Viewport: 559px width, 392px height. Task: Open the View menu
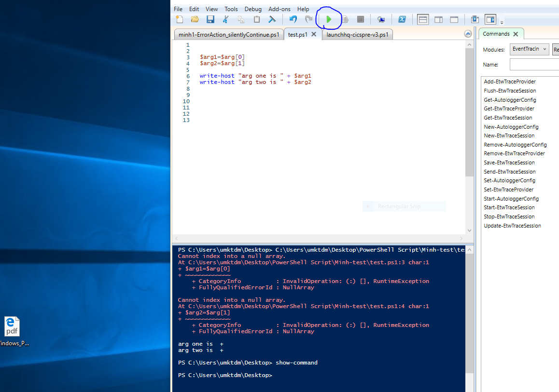(x=211, y=9)
